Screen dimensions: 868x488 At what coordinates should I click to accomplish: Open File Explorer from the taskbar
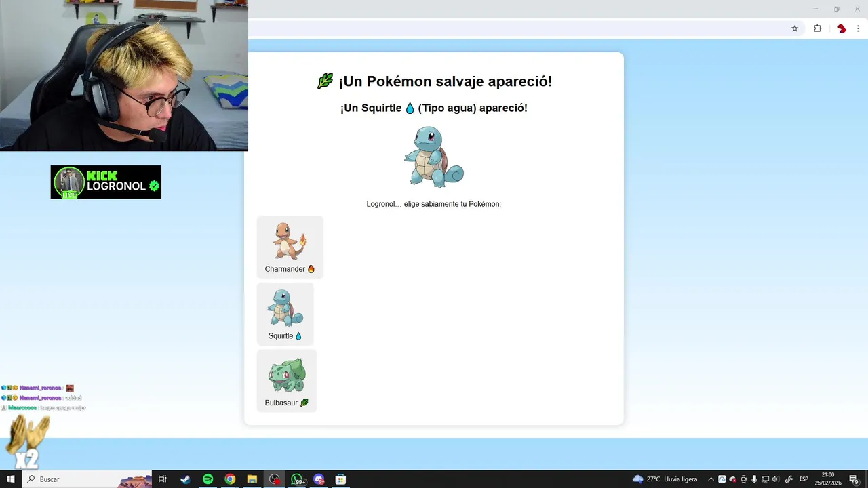[252, 479]
